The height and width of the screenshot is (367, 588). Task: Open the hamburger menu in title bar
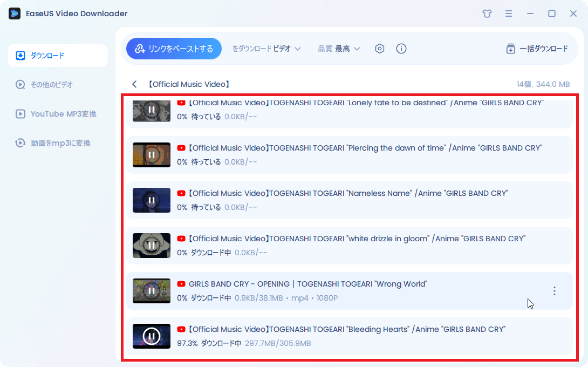coord(509,13)
